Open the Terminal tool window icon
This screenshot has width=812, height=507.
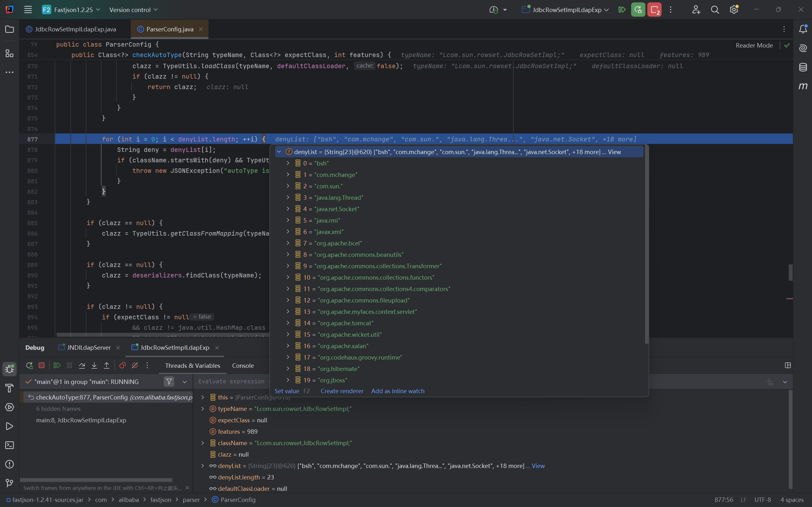point(10,445)
